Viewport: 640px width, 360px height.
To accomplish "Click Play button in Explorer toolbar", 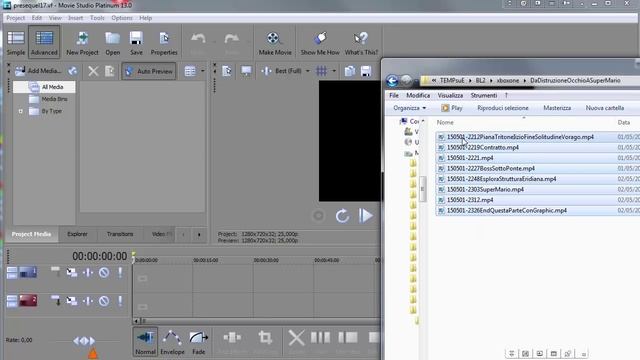I will point(452,108).
